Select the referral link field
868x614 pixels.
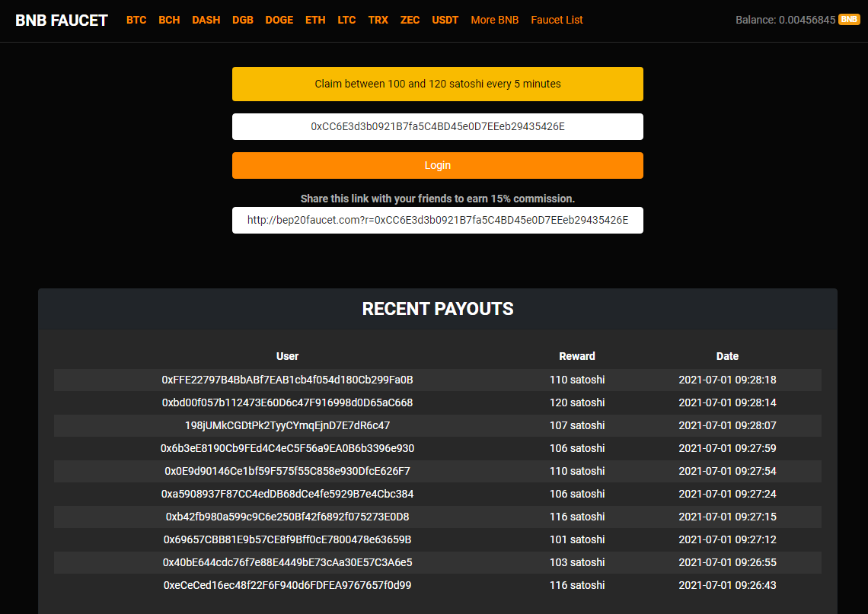point(437,220)
